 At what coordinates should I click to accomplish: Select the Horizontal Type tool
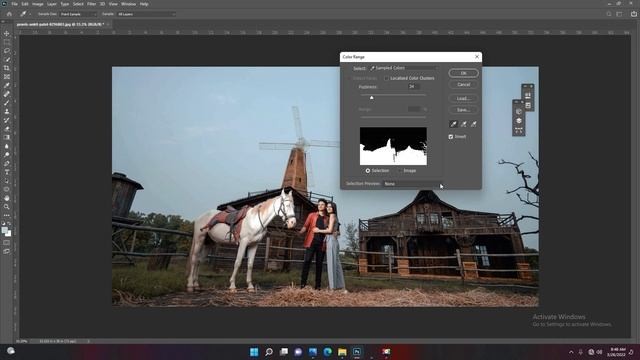(7, 172)
